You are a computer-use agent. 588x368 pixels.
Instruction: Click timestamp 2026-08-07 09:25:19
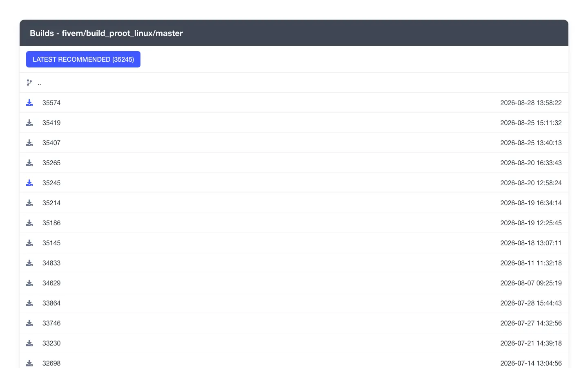(x=531, y=283)
